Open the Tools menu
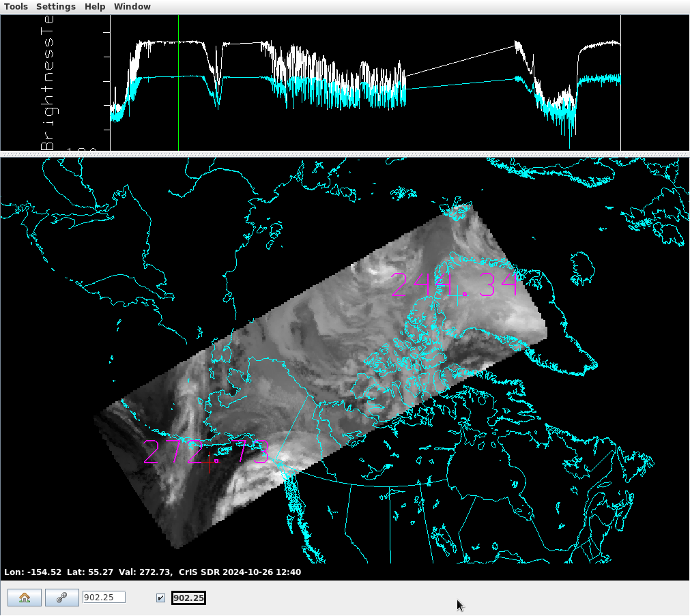The width and height of the screenshot is (690, 616). (16, 6)
